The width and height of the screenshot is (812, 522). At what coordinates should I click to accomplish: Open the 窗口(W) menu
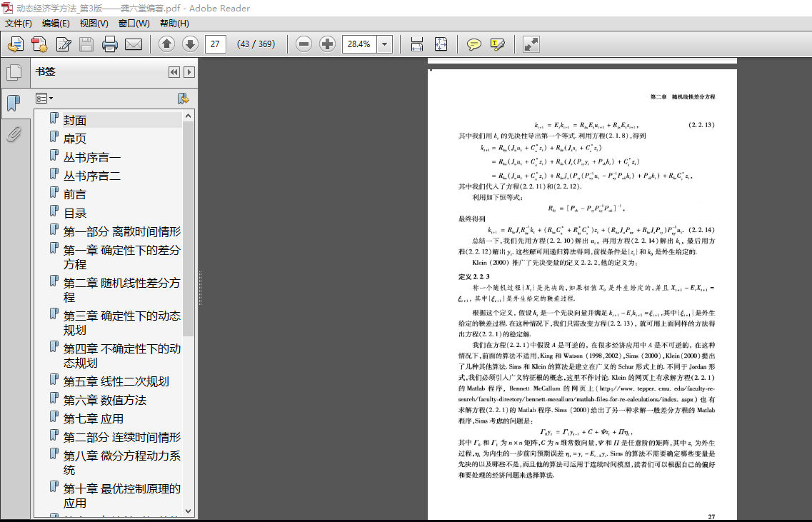pos(134,24)
